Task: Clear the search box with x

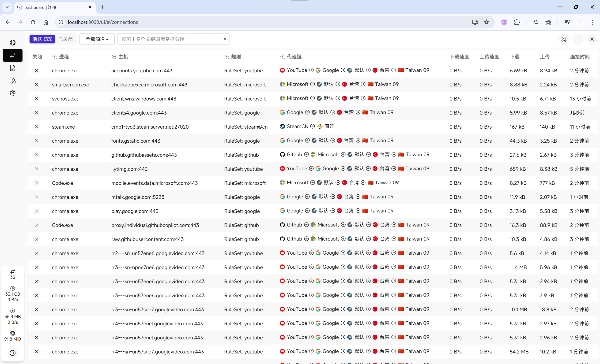Action: pos(225,39)
